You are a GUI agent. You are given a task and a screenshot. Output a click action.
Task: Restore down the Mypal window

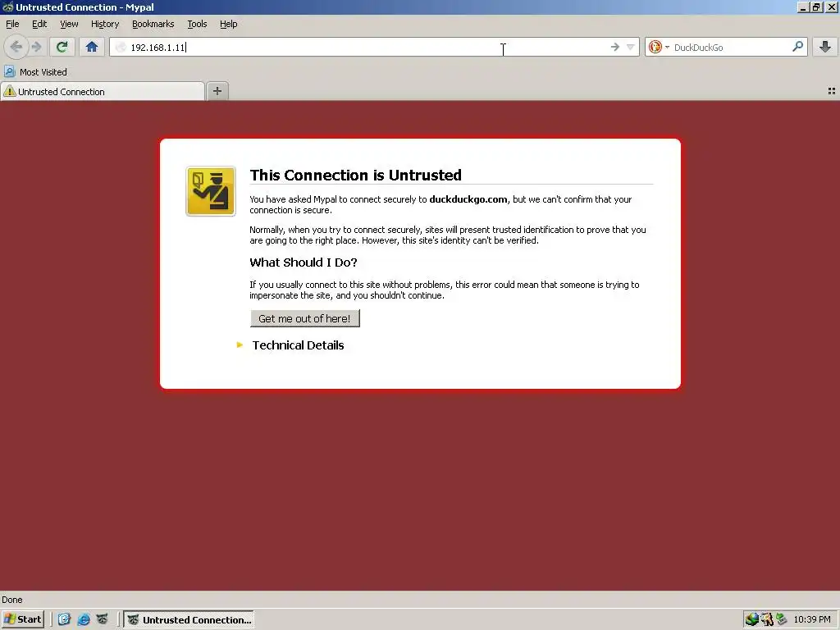coord(816,7)
